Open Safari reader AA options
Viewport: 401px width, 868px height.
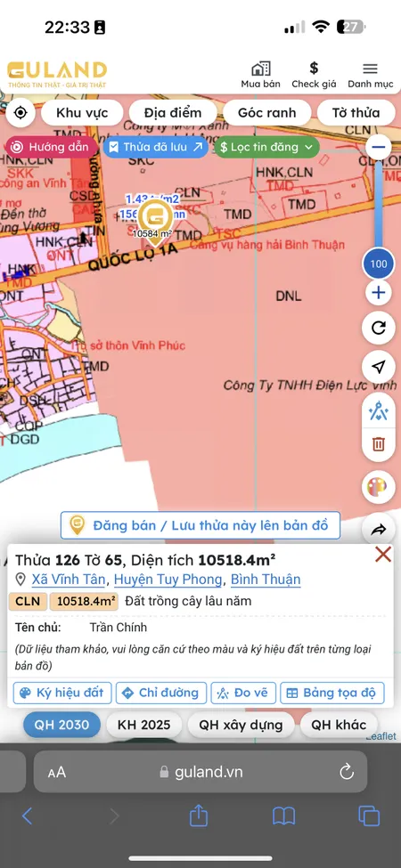coord(56,772)
